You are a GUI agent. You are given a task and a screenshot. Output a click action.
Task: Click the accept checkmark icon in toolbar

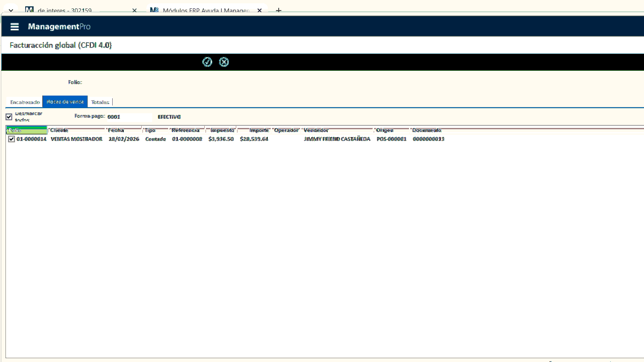(207, 62)
